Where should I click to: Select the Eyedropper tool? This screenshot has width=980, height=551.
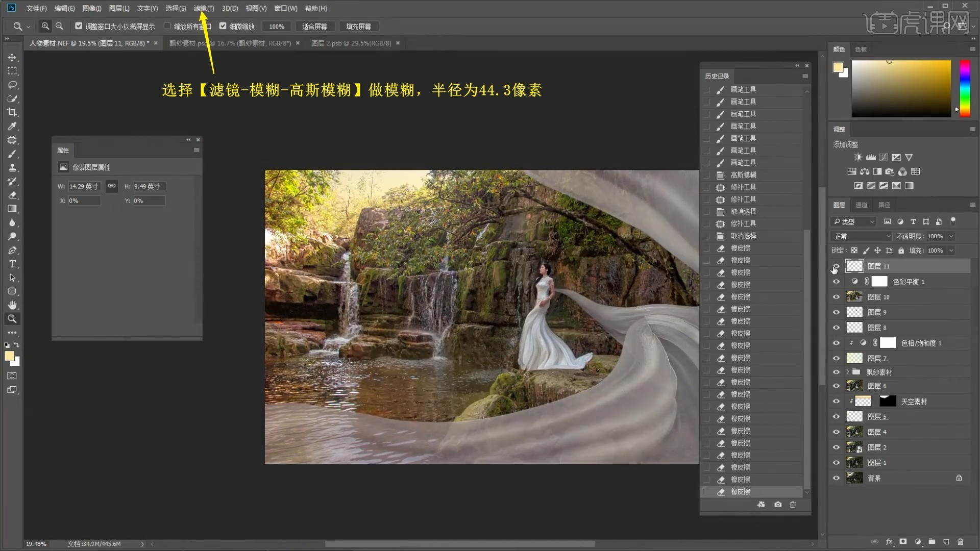click(12, 126)
